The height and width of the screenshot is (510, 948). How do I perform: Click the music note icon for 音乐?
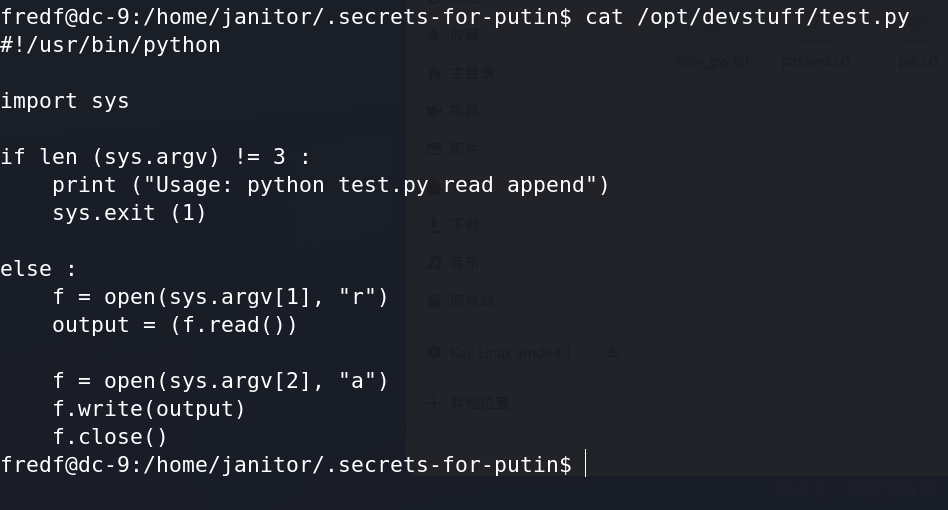click(434, 263)
